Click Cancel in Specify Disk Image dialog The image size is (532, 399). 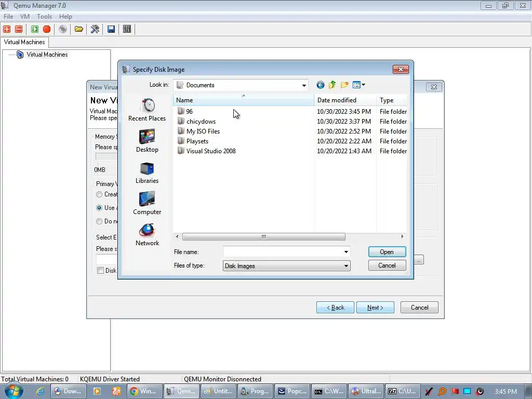coord(387,265)
